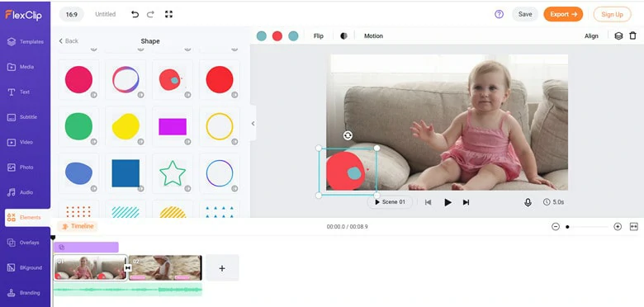
Task: Toggle the Timeline view button
Action: (78, 226)
